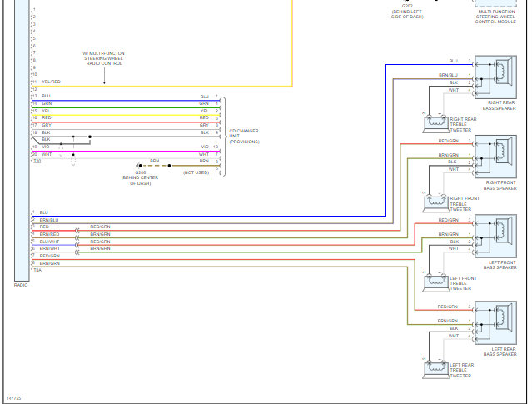
Task: Click the Left Rear Bass Speaker symbol
Action: (495, 323)
